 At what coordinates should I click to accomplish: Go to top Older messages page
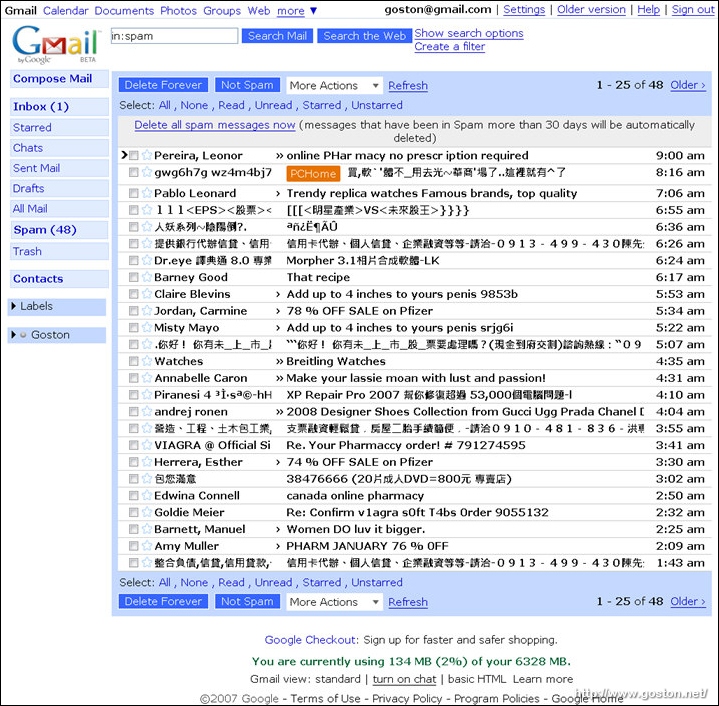688,85
